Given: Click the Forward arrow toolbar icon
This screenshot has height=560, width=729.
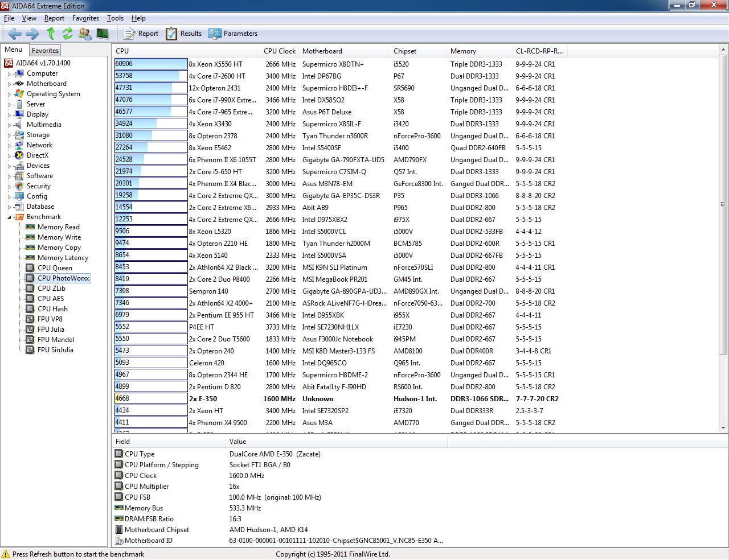Looking at the screenshot, I should click(32, 34).
